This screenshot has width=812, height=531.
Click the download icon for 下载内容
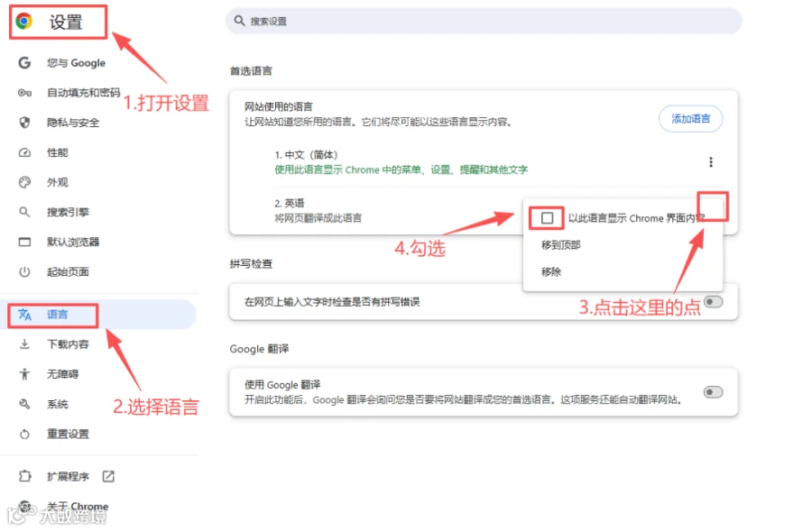pos(24,344)
